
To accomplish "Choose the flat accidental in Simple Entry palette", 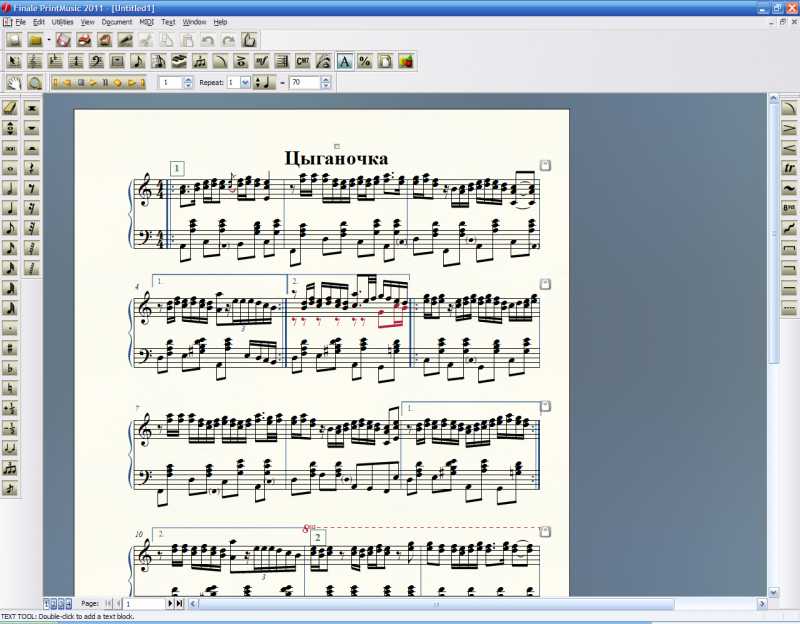I will [x=10, y=368].
